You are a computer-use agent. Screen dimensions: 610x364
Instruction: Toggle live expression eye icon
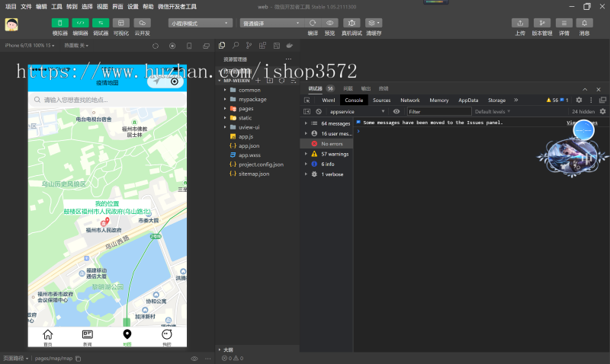click(x=396, y=111)
